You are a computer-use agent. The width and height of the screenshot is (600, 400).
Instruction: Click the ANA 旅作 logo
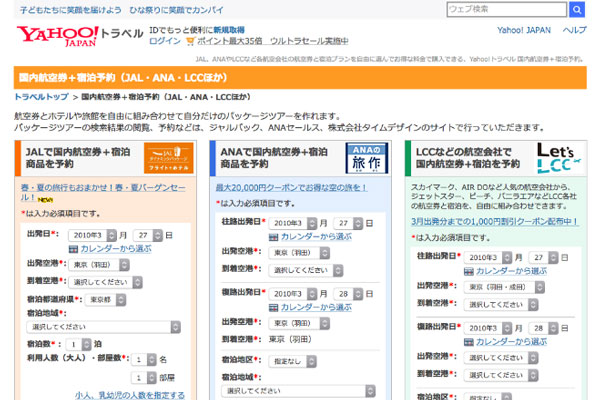[x=367, y=158]
